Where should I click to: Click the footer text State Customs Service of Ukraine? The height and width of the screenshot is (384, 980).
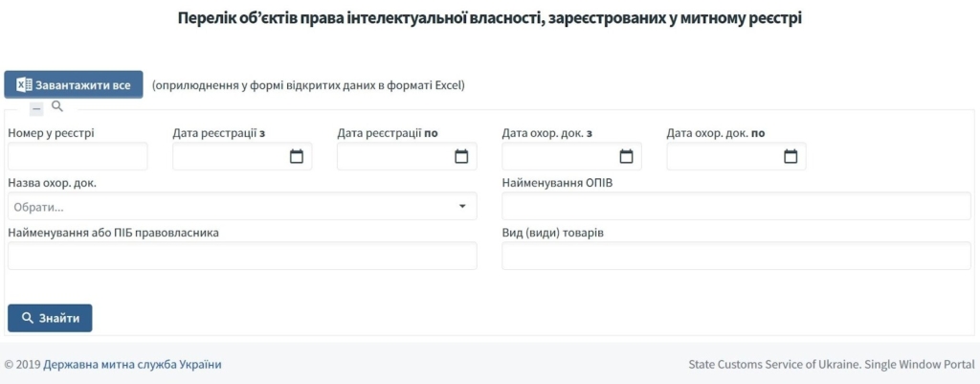(x=832, y=364)
